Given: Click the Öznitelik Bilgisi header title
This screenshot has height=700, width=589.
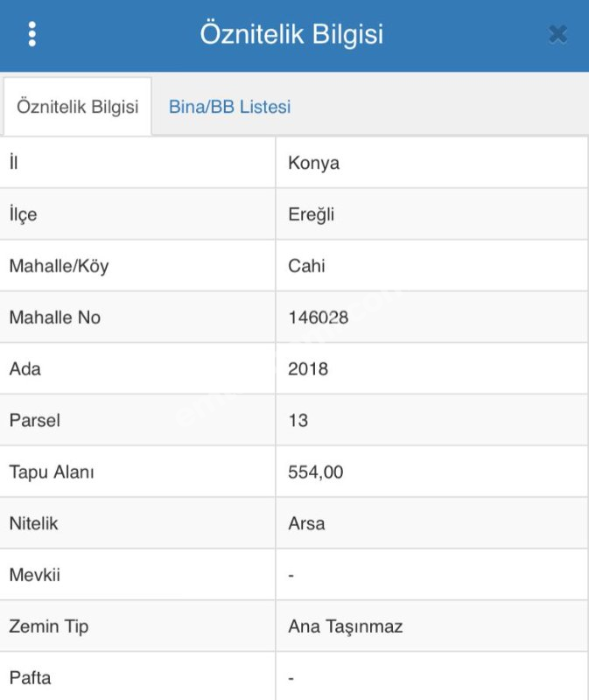Looking at the screenshot, I should (291, 34).
